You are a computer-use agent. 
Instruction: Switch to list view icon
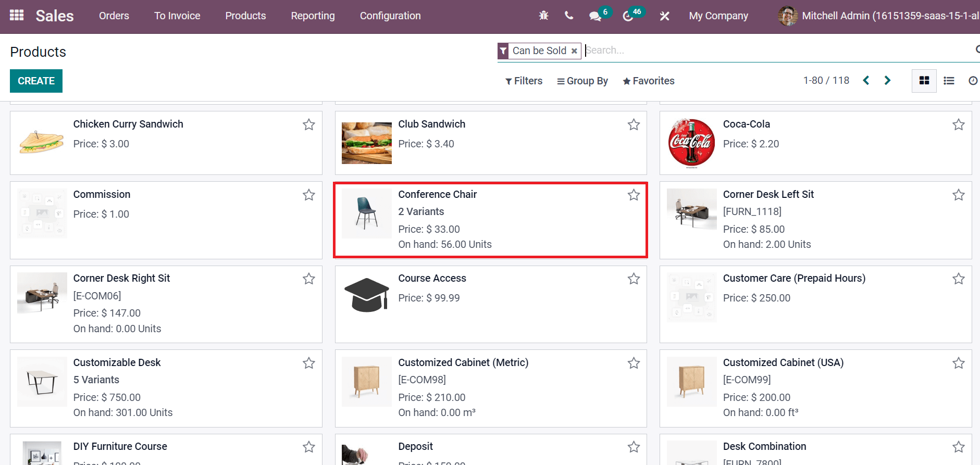tap(949, 81)
